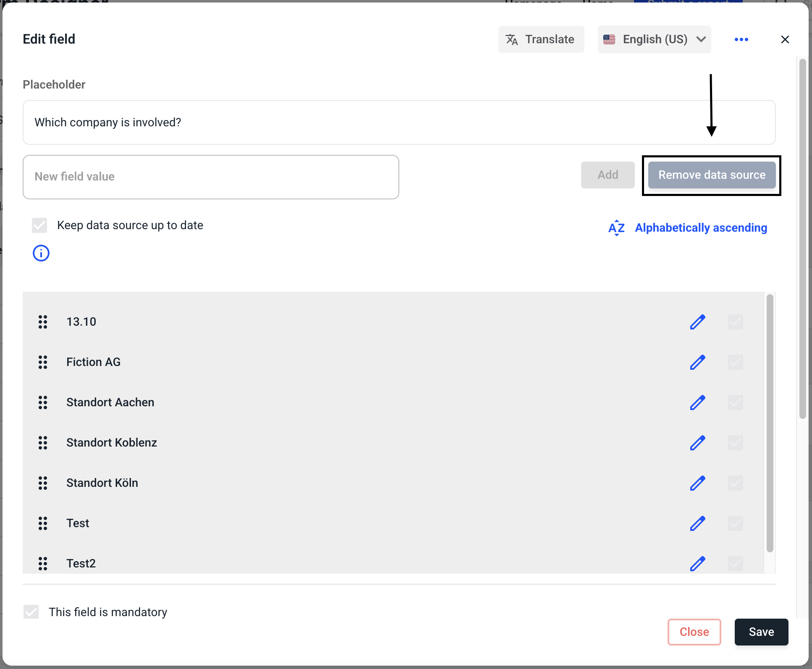812x669 pixels.
Task: Open the English (US) language dropdown
Action: 654,39
